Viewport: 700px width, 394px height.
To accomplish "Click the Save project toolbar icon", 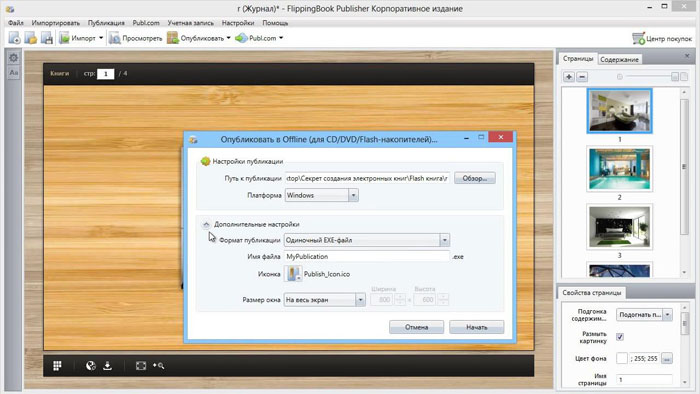I will 46,38.
